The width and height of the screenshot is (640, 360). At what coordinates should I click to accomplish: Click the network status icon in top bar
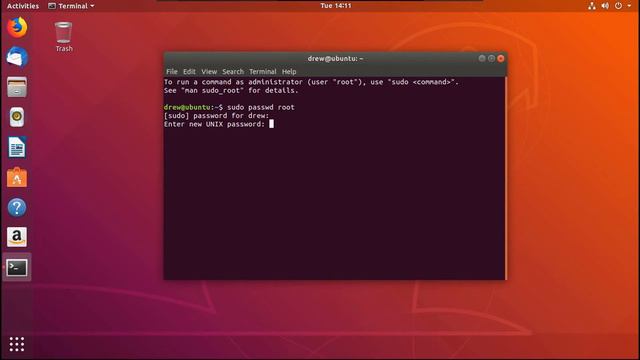(x=591, y=6)
